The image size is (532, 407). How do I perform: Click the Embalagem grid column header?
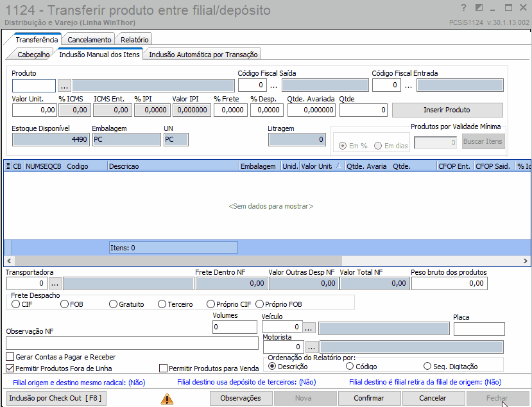pyautogui.click(x=261, y=166)
